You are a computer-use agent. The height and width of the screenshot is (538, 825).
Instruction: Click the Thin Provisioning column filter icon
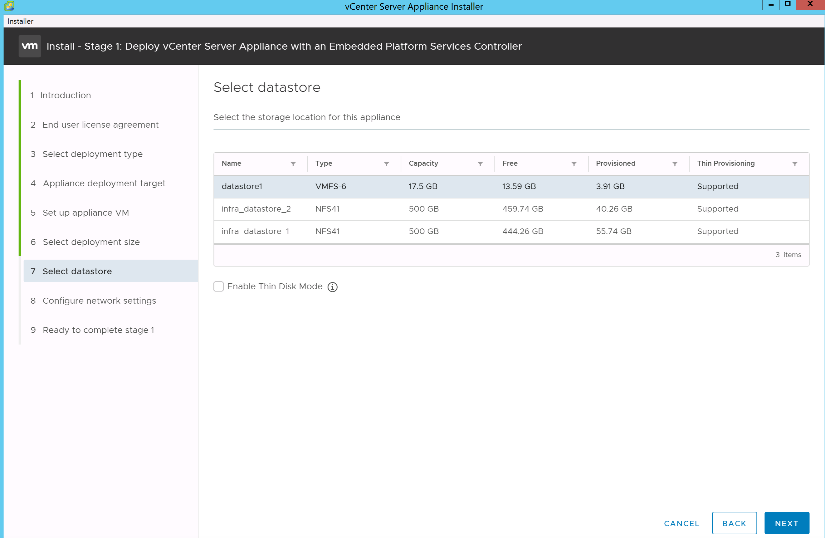pyautogui.click(x=795, y=163)
